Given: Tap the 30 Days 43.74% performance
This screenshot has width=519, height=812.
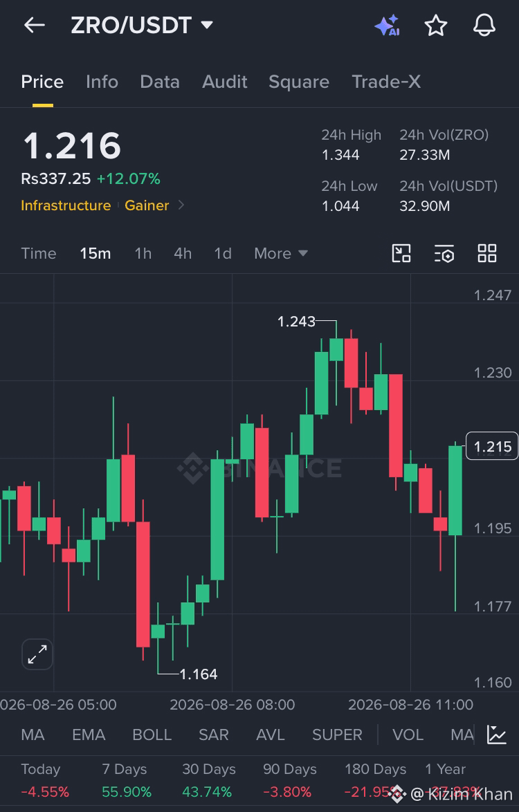Looking at the screenshot, I should click(209, 780).
